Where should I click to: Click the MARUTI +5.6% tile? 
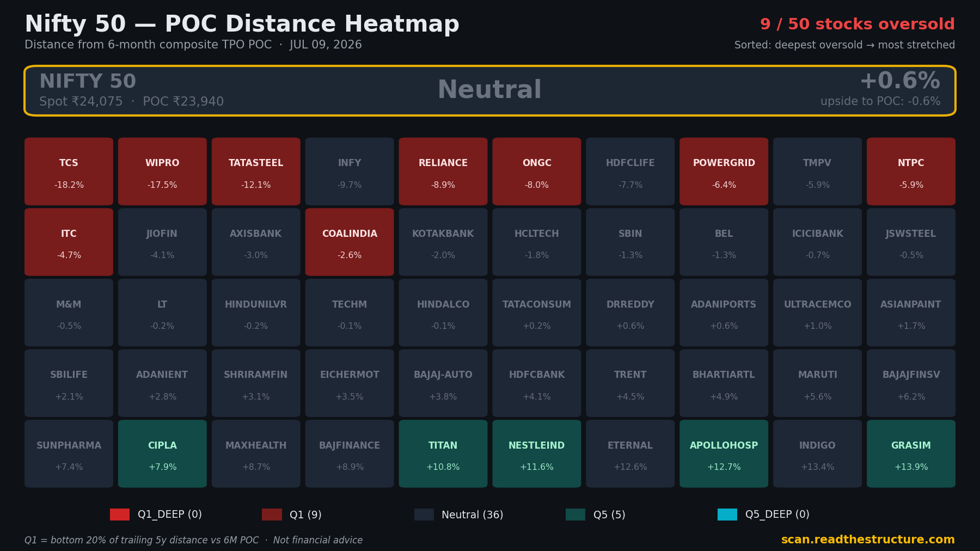coord(818,383)
